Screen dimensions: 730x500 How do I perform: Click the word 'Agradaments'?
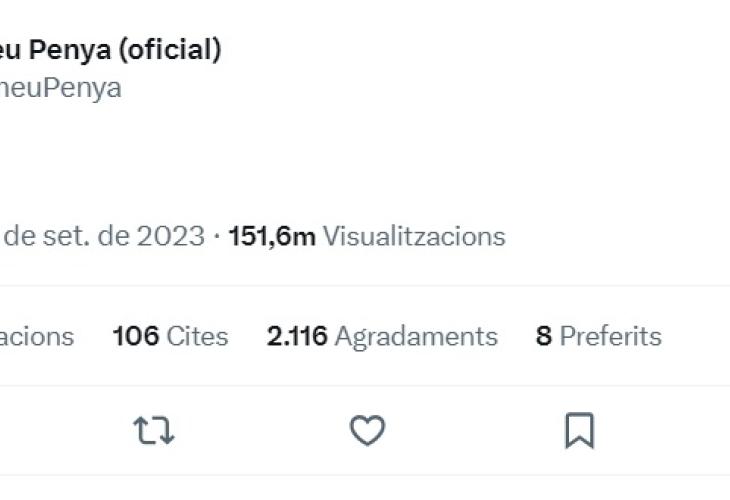point(415,336)
